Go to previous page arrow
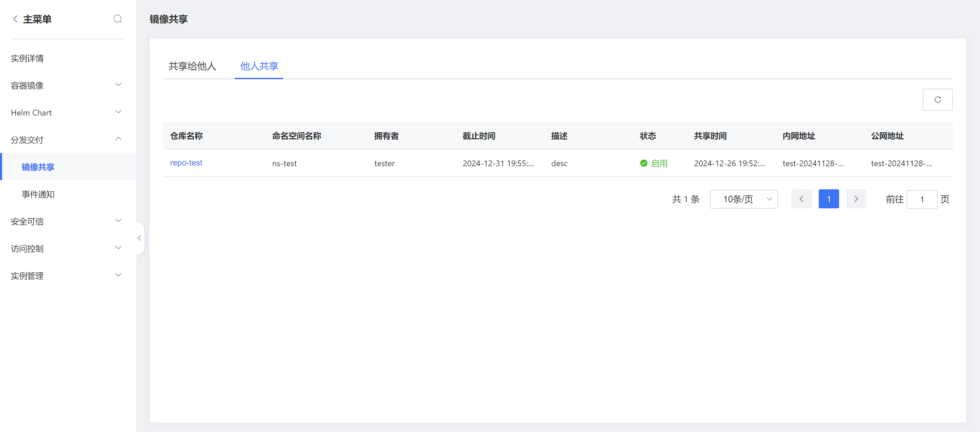 tap(801, 199)
